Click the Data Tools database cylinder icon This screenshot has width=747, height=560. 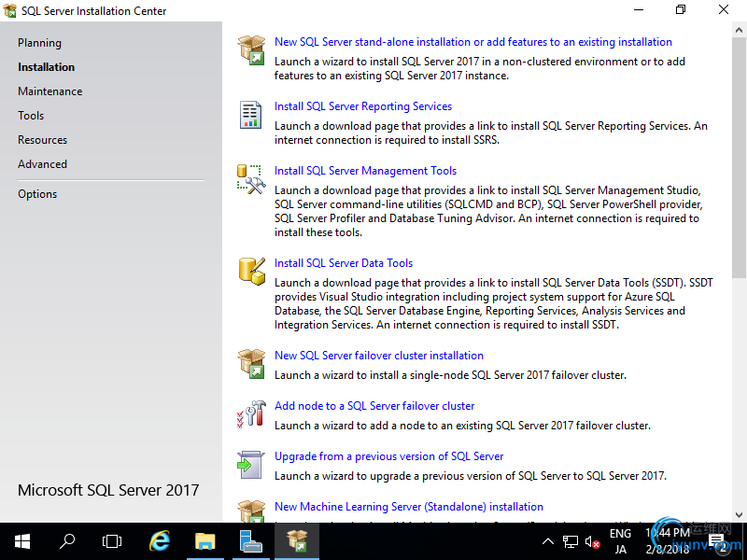(x=251, y=272)
